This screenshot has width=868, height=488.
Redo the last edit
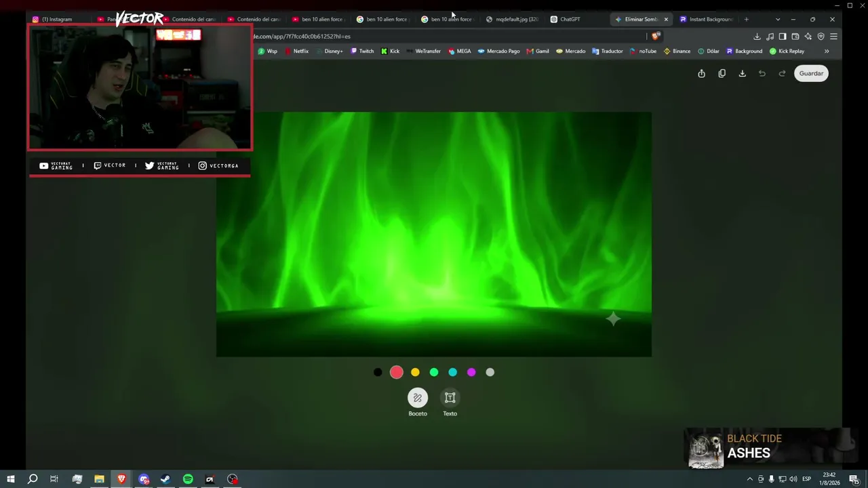click(x=782, y=73)
